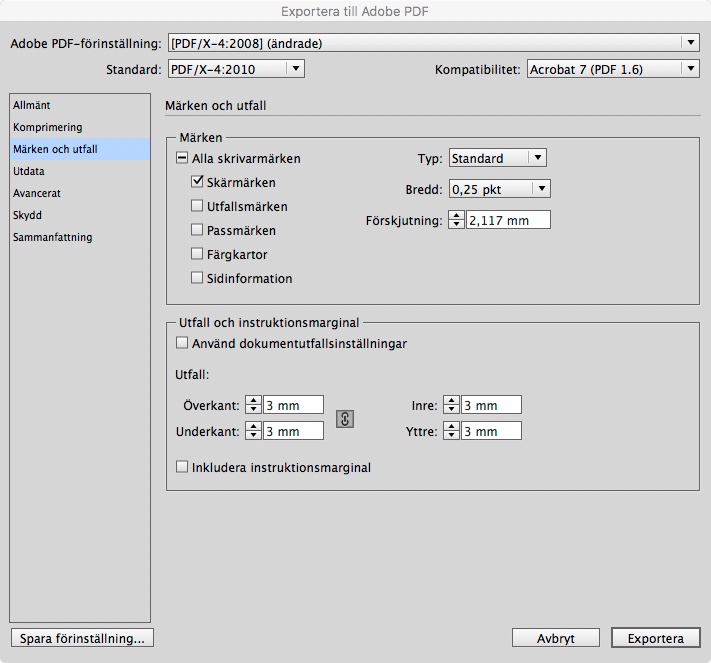Open the Typ Standard dropdown
711x663 pixels.
(x=497, y=158)
